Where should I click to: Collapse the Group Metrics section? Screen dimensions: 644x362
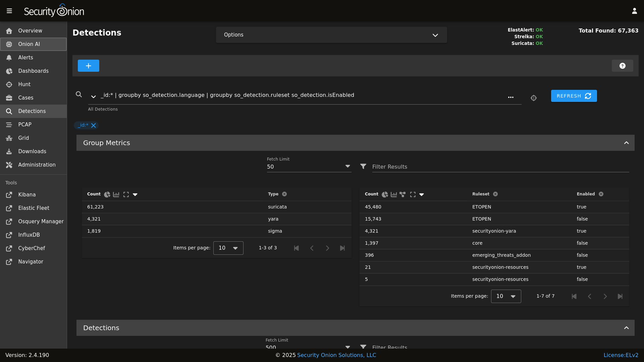pyautogui.click(x=627, y=142)
